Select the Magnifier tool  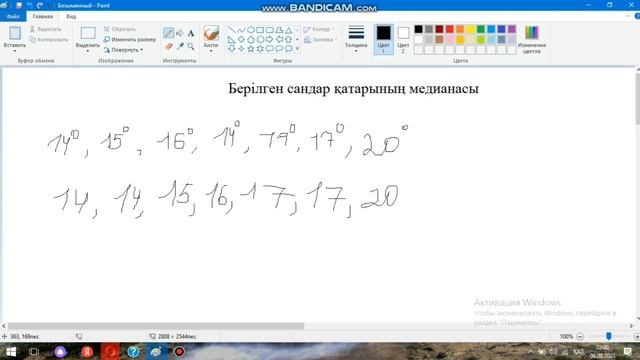pos(191,47)
